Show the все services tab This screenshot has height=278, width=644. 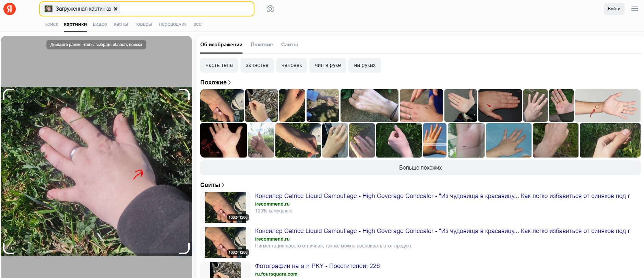point(198,24)
